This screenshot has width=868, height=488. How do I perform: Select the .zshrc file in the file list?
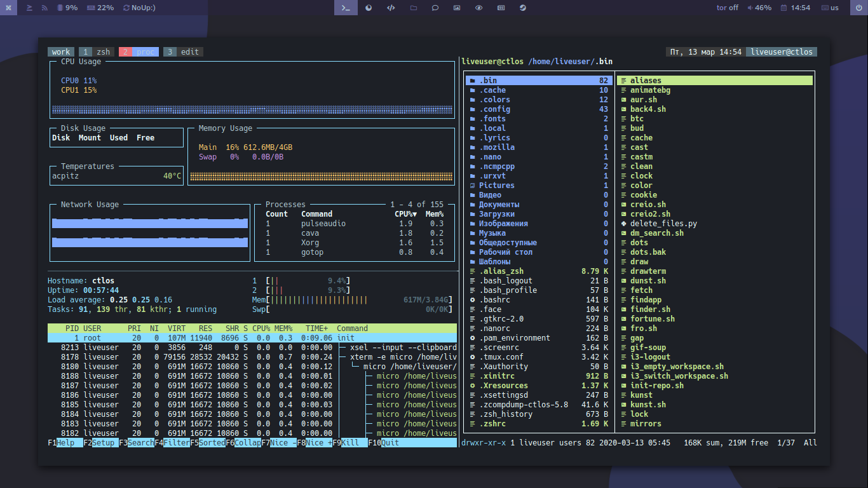(x=494, y=423)
